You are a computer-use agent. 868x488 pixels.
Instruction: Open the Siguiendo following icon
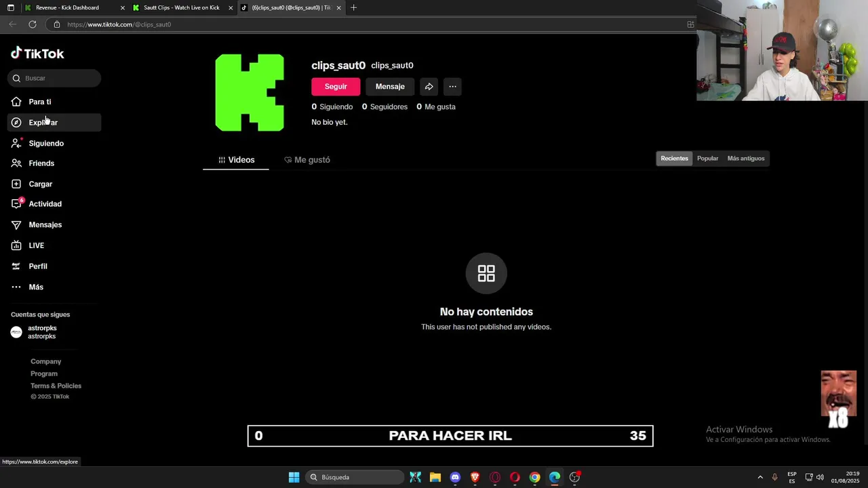pyautogui.click(x=16, y=143)
